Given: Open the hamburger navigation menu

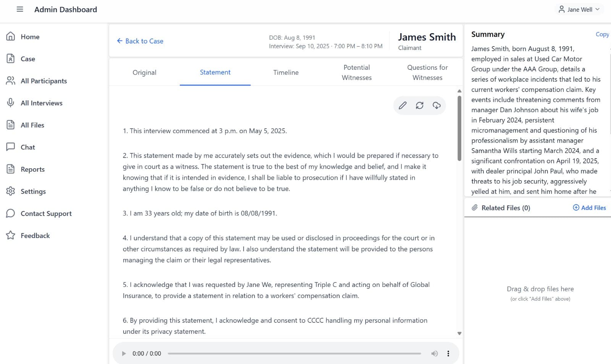Looking at the screenshot, I should (19, 10).
